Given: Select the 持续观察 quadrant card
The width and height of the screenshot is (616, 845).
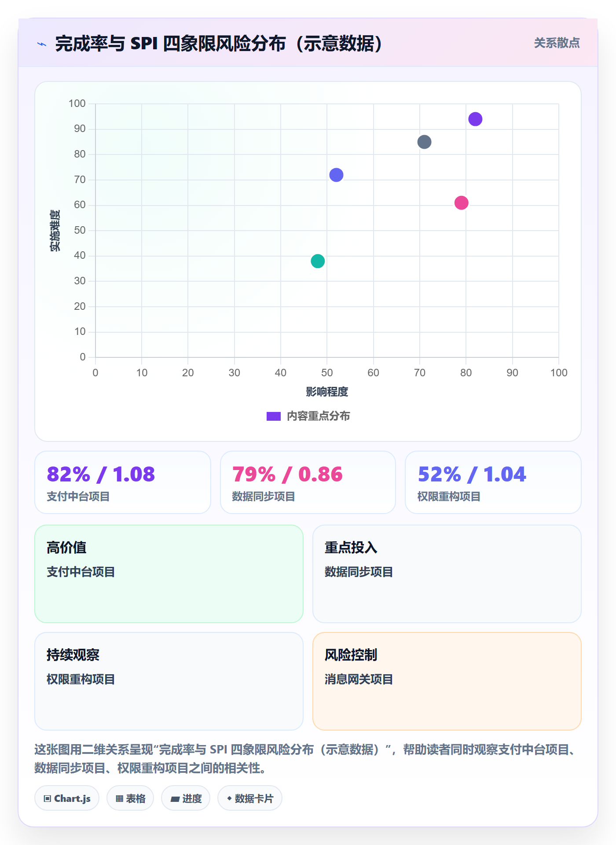Looking at the screenshot, I should (169, 681).
